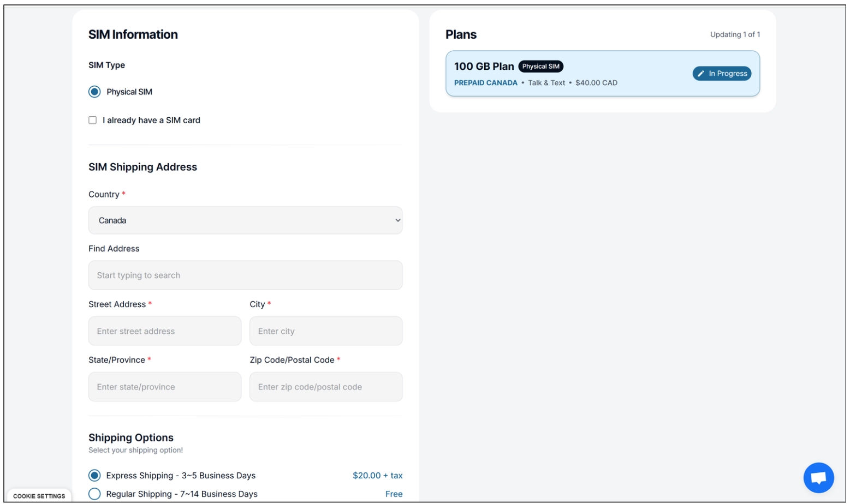Open Cookie Settings
Image resolution: width=850 pixels, height=504 pixels.
coord(39,496)
